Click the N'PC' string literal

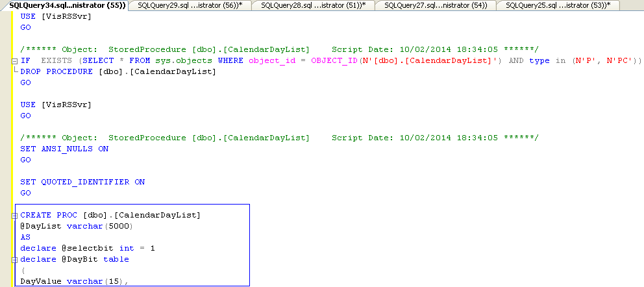click(x=620, y=61)
